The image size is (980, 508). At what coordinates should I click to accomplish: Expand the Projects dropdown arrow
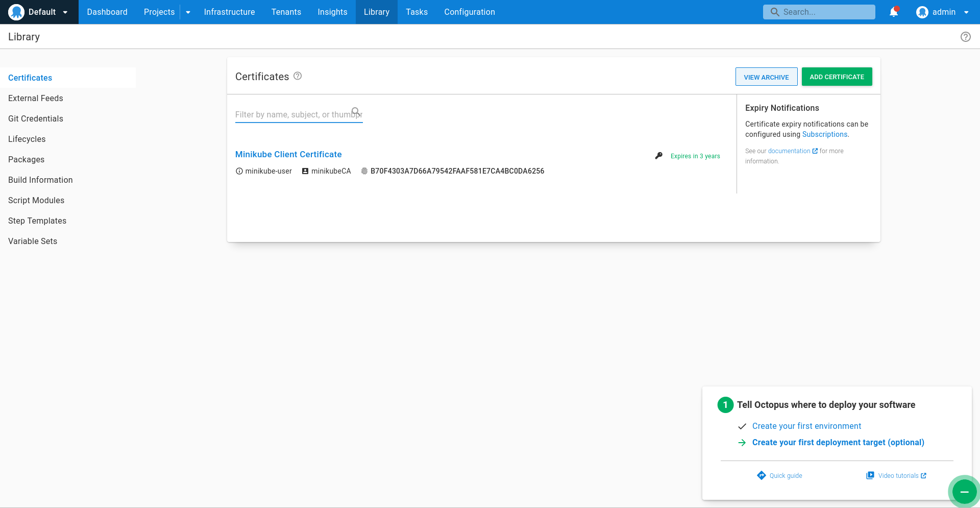(x=188, y=12)
